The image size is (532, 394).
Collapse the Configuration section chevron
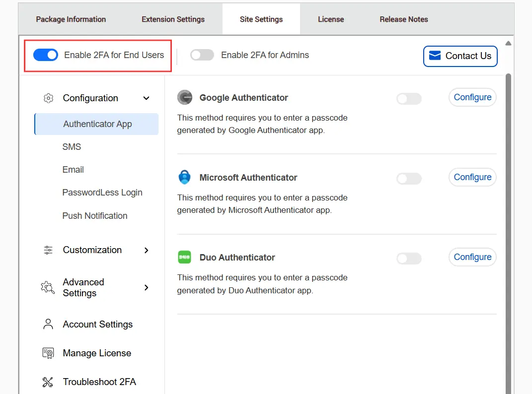[146, 98]
